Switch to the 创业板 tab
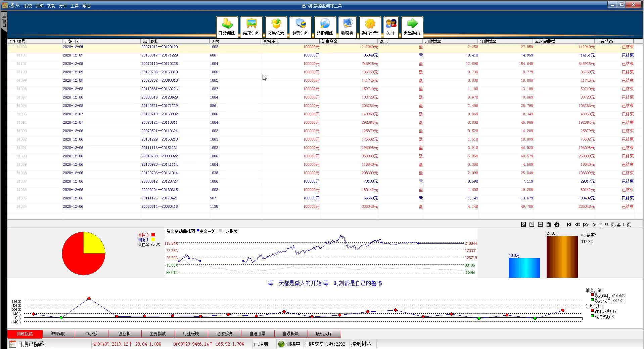Viewport: 644px width, 349px height. (125, 334)
